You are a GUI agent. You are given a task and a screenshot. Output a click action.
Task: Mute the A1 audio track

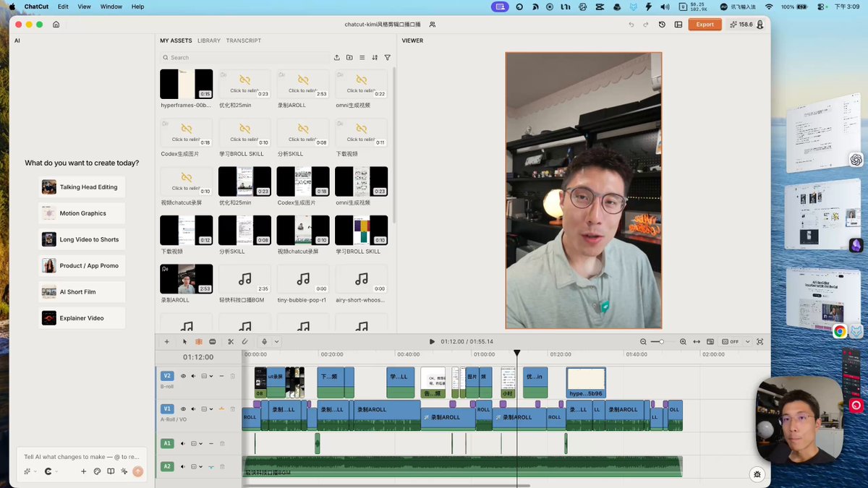183,443
